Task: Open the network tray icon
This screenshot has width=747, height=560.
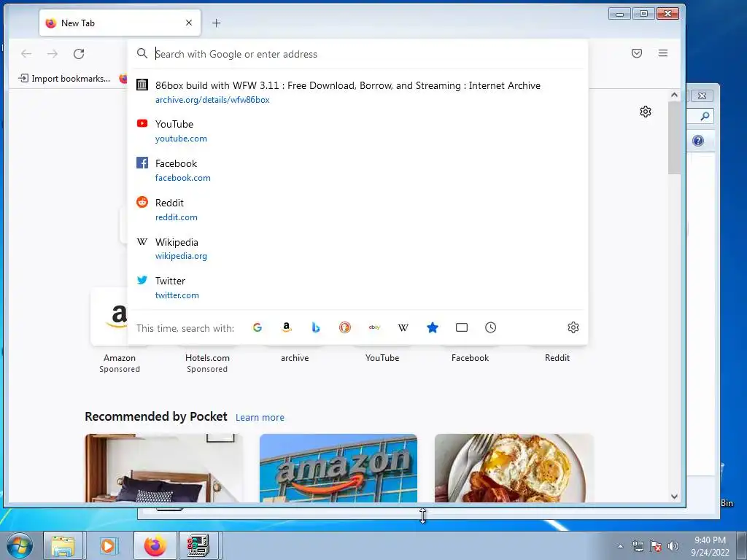Action: coord(638,546)
